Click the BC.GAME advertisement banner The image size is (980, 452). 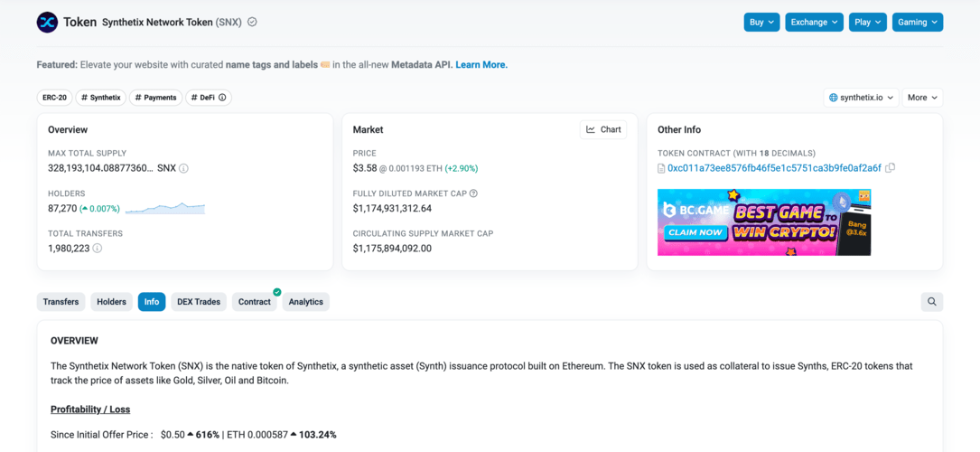763,222
